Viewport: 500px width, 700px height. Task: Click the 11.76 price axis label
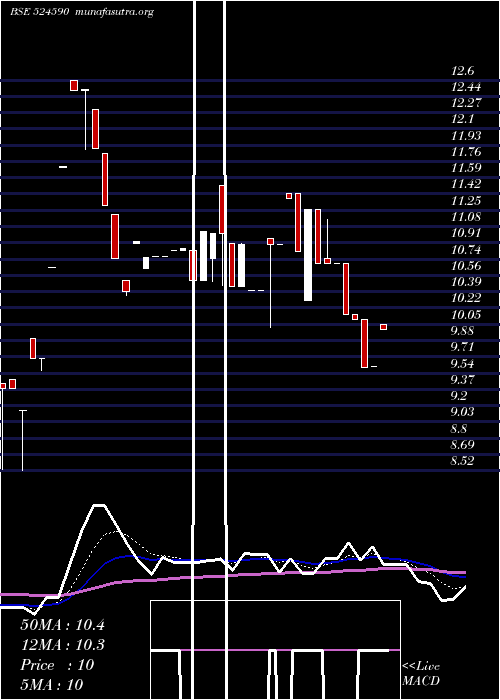tap(466, 152)
